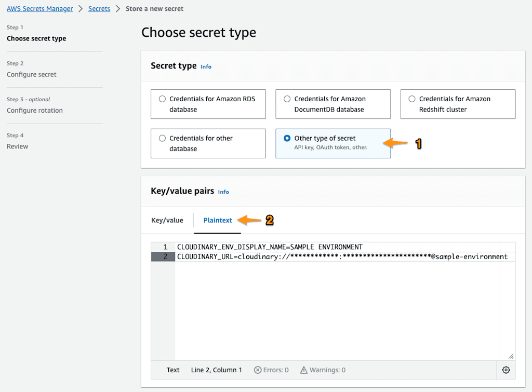Click line number 2 in editor gutter

tap(165, 256)
